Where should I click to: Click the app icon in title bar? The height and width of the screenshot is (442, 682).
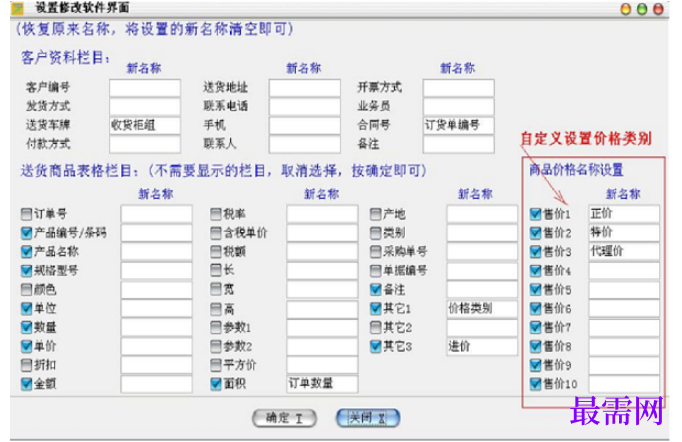[17, 8]
